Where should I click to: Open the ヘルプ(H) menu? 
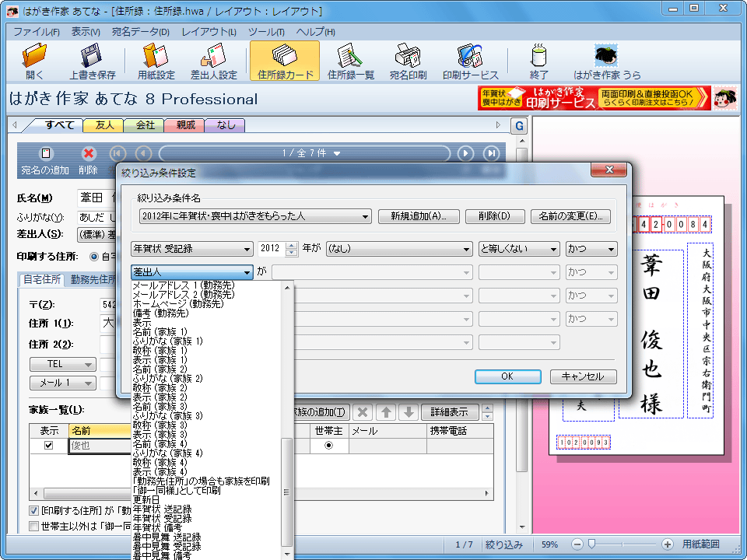(x=315, y=32)
